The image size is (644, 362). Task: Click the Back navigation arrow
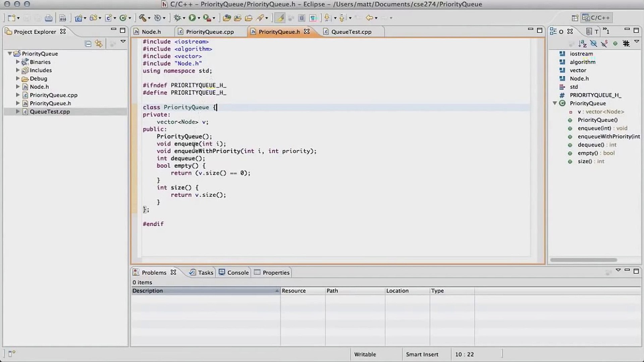(x=369, y=18)
